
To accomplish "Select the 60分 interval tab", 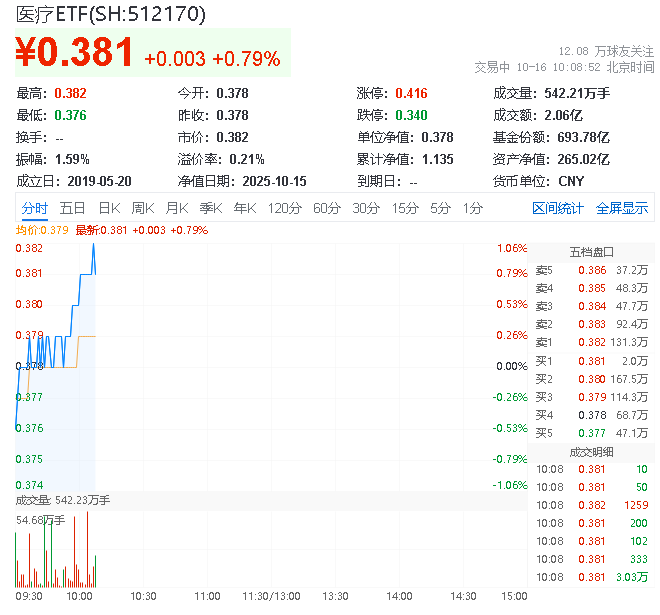I will pos(327,208).
